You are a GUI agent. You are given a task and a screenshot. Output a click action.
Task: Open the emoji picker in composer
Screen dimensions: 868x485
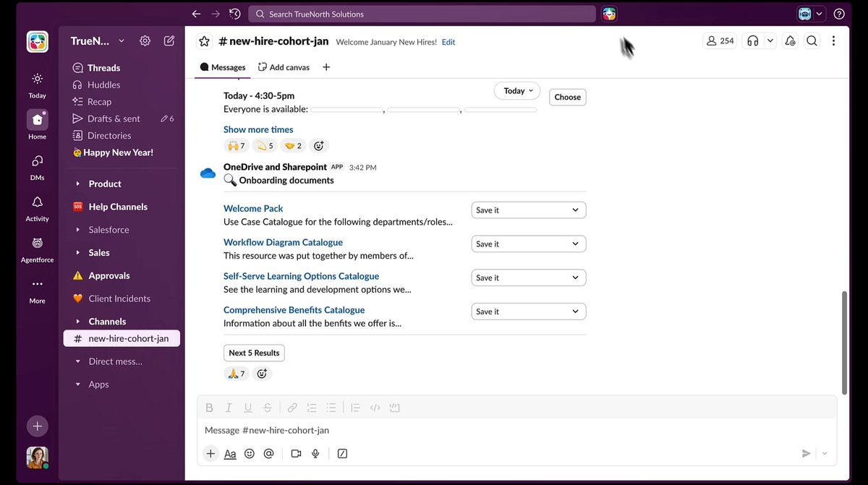[x=250, y=453]
